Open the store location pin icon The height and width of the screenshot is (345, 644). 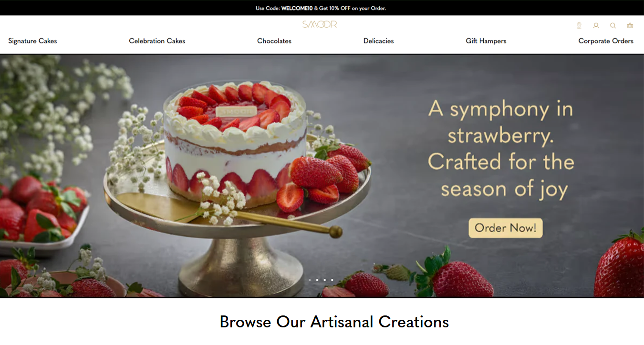coord(579,26)
